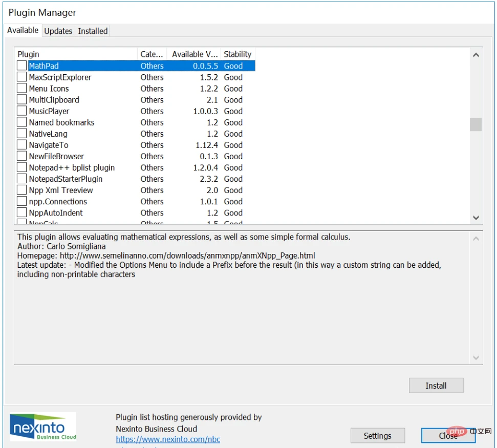Open the nexinto.com/nbc link
Image resolution: width=497 pixels, height=448 pixels.
coord(168,439)
